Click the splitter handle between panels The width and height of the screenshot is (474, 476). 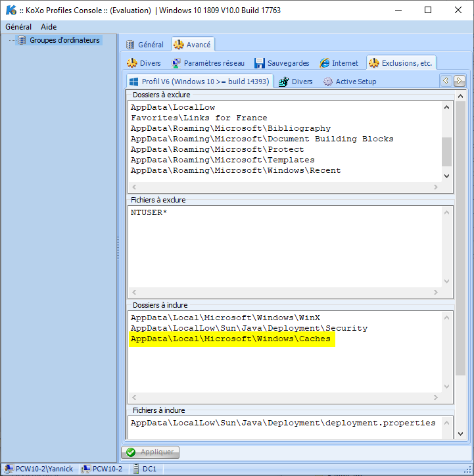click(x=118, y=248)
